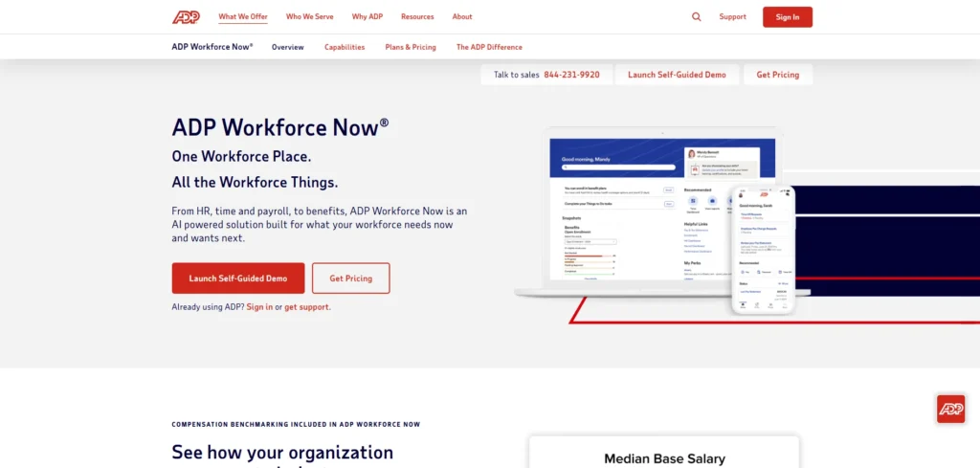This screenshot has width=980, height=468.
Task: Click the mobile phone app mockup image
Action: click(763, 250)
